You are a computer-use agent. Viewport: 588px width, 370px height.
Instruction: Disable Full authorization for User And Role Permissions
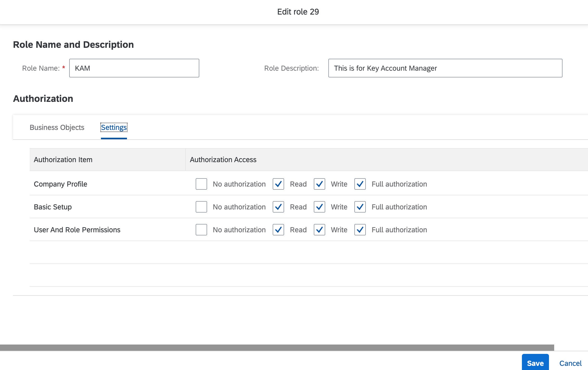pos(360,230)
